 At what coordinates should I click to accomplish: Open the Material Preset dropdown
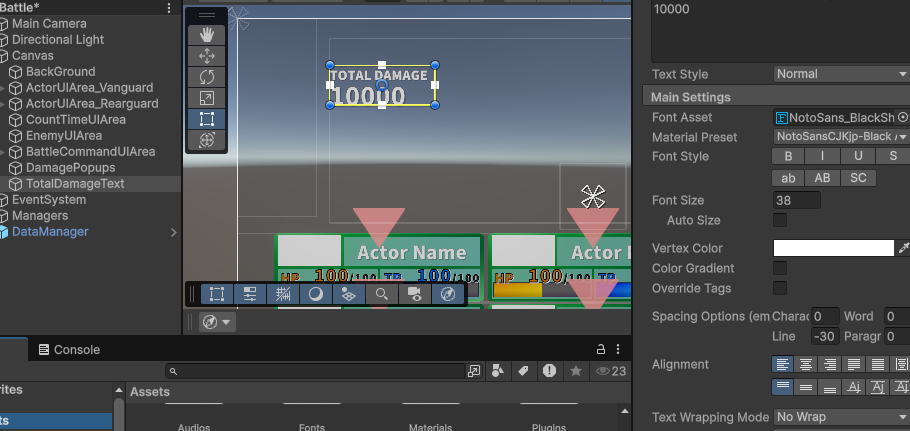[840, 137]
